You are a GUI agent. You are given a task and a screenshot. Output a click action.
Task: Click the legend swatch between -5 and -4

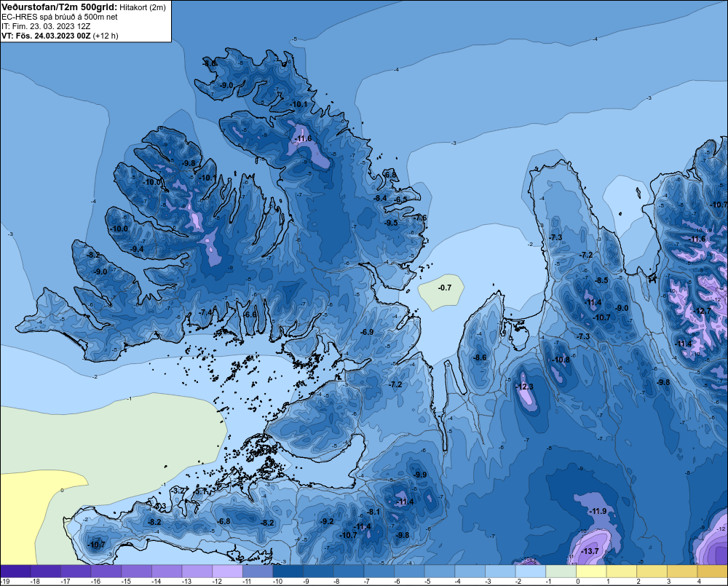point(440,571)
